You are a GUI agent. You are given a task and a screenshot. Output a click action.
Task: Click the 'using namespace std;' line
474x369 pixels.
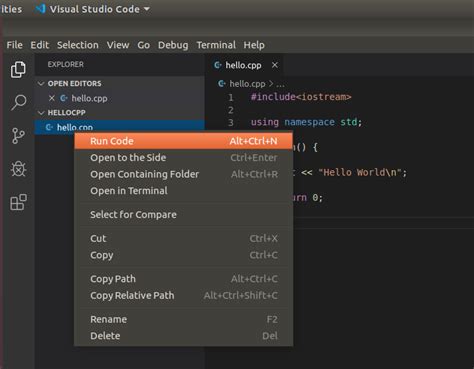pyautogui.click(x=306, y=122)
